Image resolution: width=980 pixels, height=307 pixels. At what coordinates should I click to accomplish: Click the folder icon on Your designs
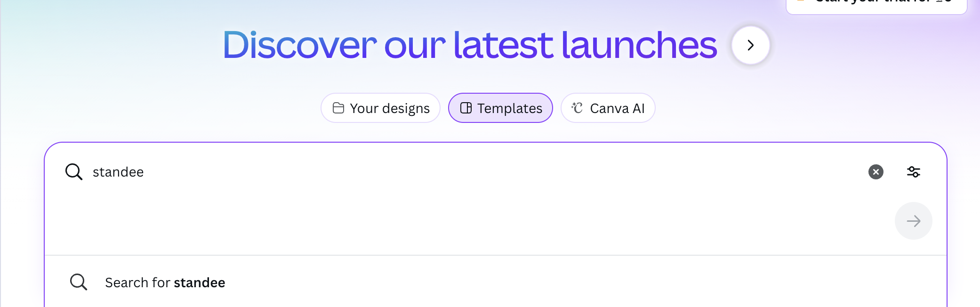(338, 108)
